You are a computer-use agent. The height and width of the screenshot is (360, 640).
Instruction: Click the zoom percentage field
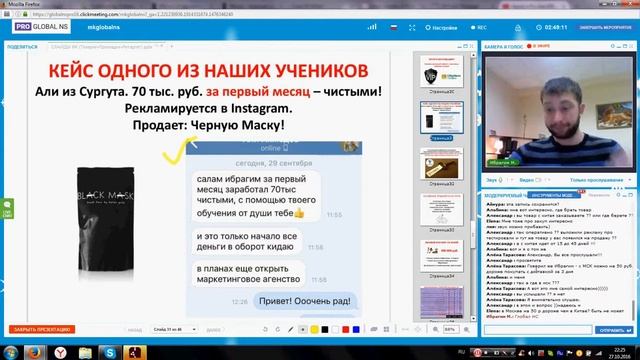[451, 329]
